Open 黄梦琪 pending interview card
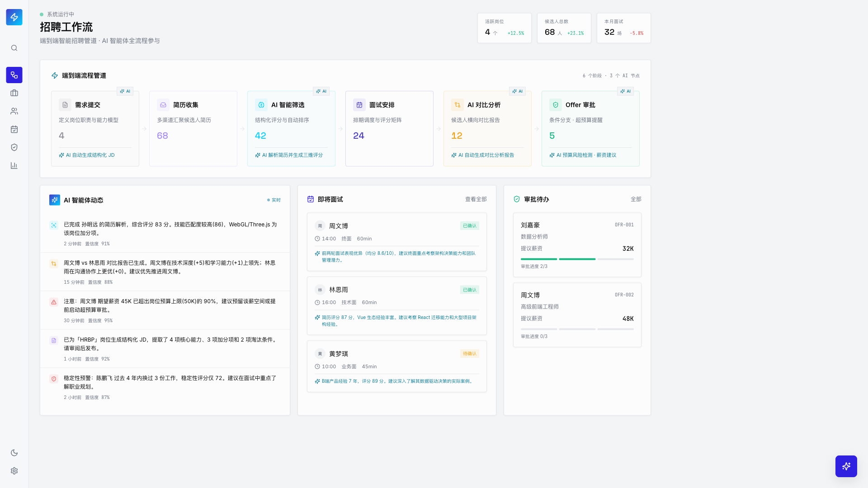Image resolution: width=868 pixels, height=488 pixels. [396, 366]
